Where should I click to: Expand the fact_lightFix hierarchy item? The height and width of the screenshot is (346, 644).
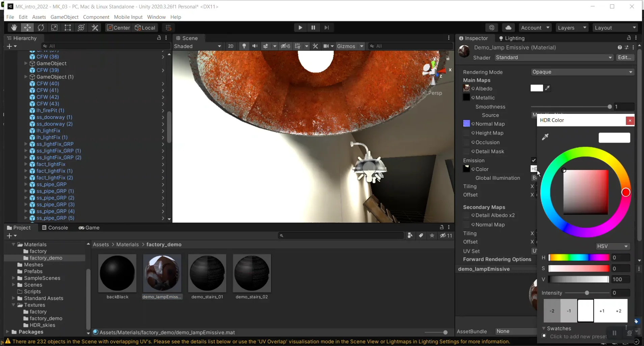(26, 165)
